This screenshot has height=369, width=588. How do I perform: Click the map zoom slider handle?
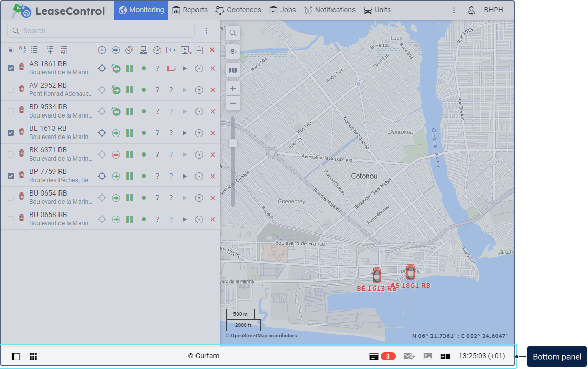pos(233,143)
